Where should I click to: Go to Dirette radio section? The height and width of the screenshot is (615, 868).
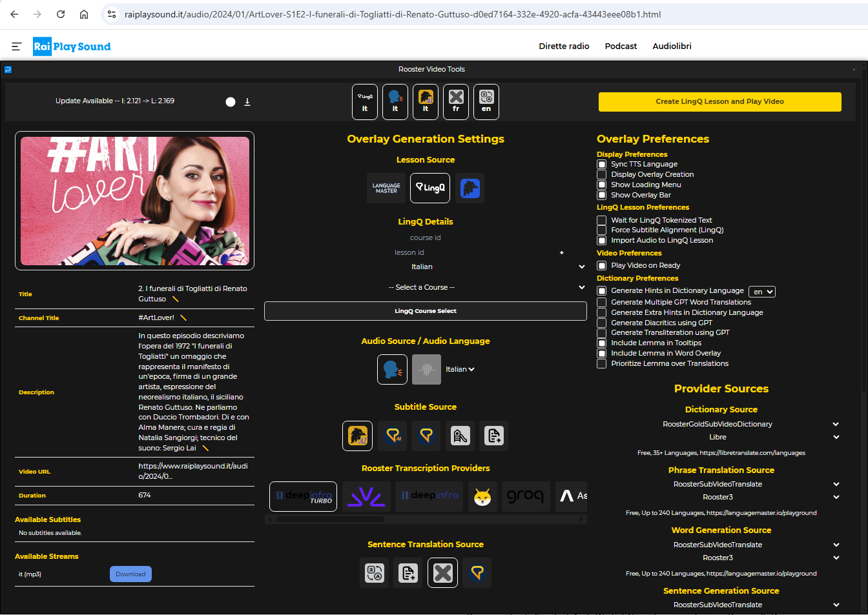pos(564,46)
